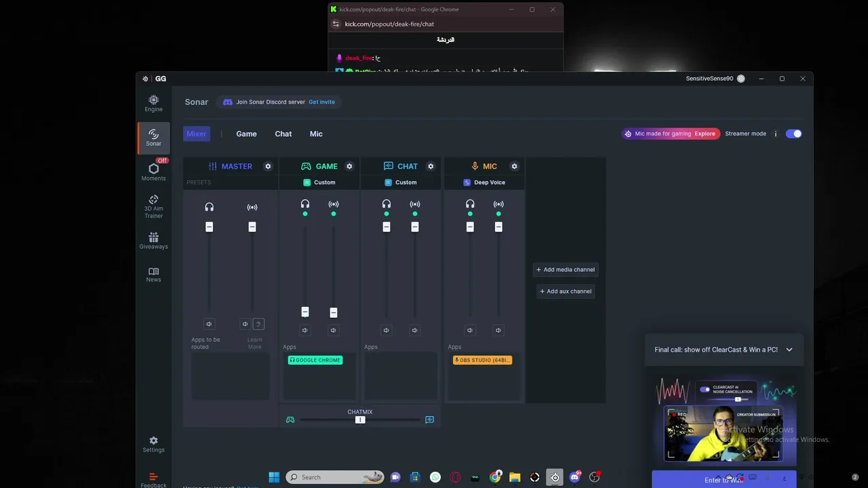Click the Get invite link
The height and width of the screenshot is (488, 868).
[321, 102]
